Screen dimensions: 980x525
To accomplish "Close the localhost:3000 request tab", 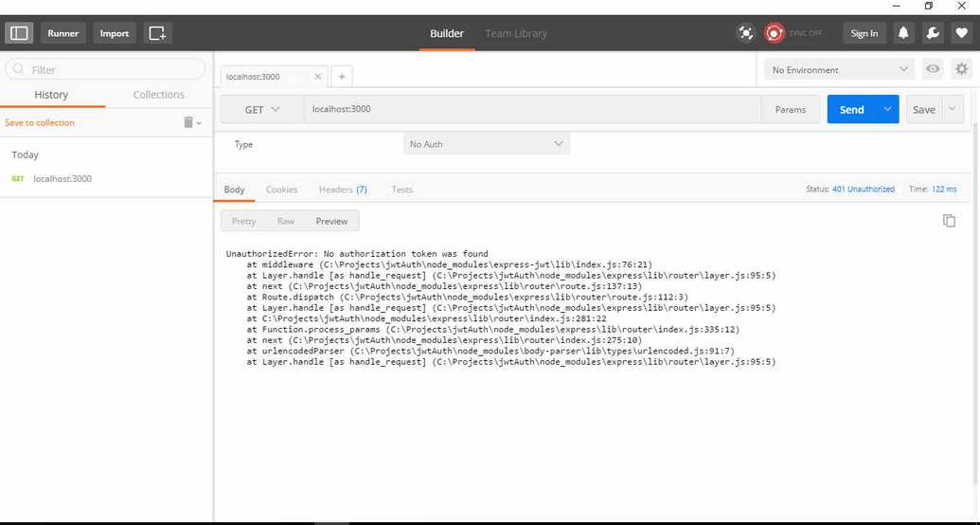I will (317, 77).
